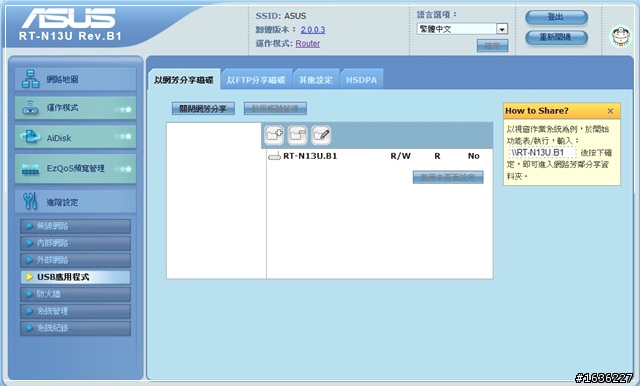This screenshot has width=640, height=386.
Task: Click the add folder icon
Action: pos(274,135)
